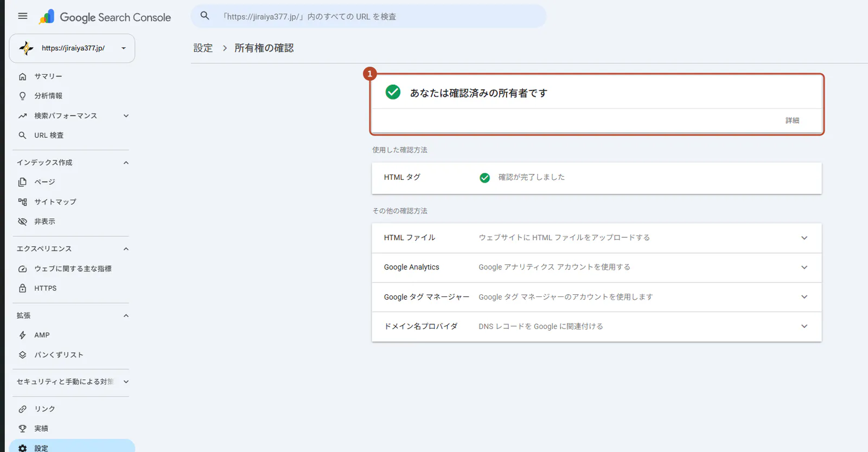Click the sitemap icon beside サイトマップ

(22, 202)
